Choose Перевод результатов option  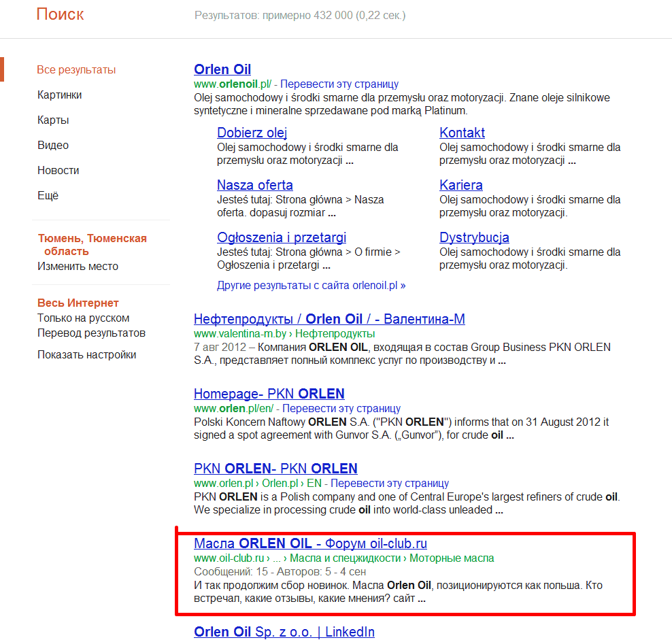(x=91, y=333)
